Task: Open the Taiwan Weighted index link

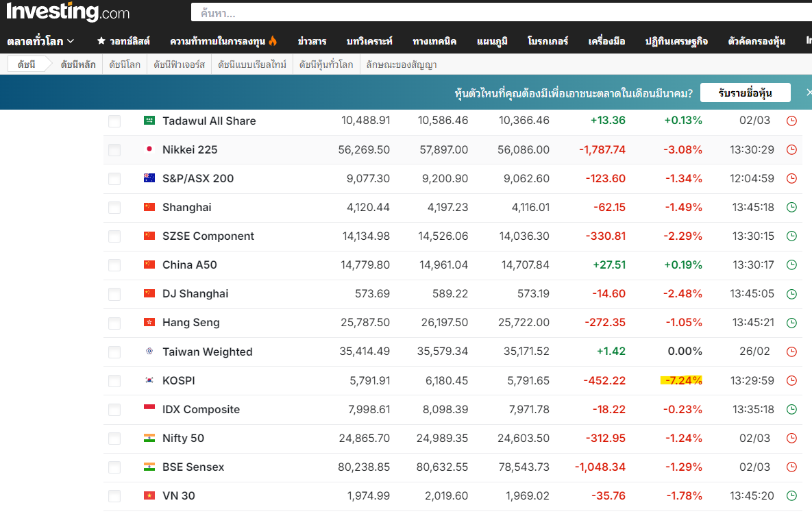Action: [x=208, y=352]
